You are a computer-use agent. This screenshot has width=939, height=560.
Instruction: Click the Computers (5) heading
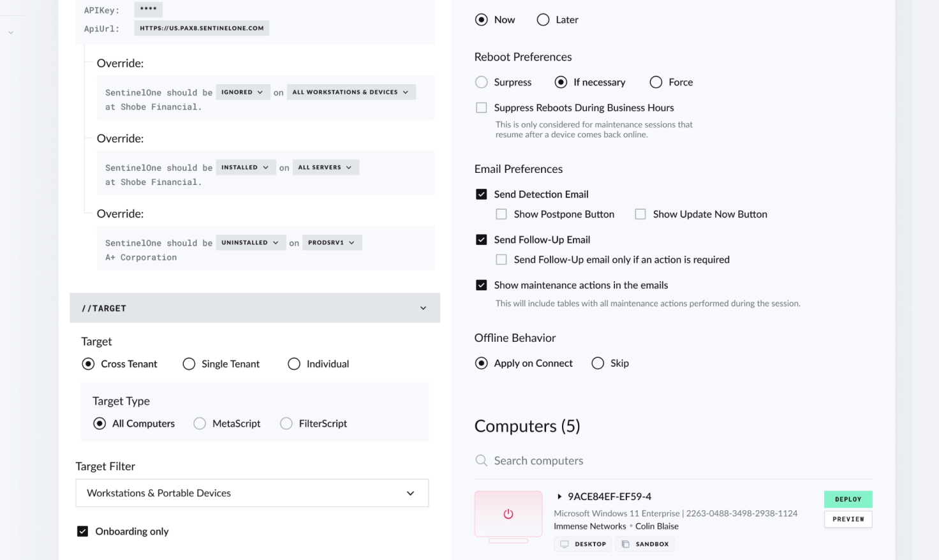pyautogui.click(x=528, y=426)
